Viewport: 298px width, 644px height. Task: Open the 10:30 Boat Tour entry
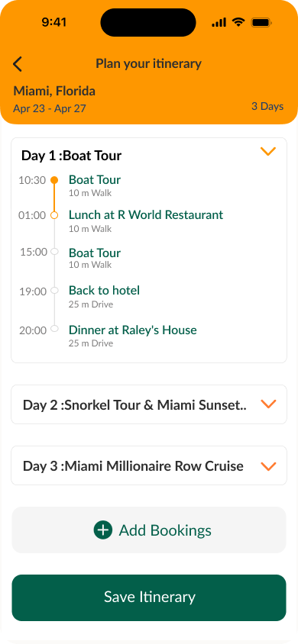coord(95,180)
